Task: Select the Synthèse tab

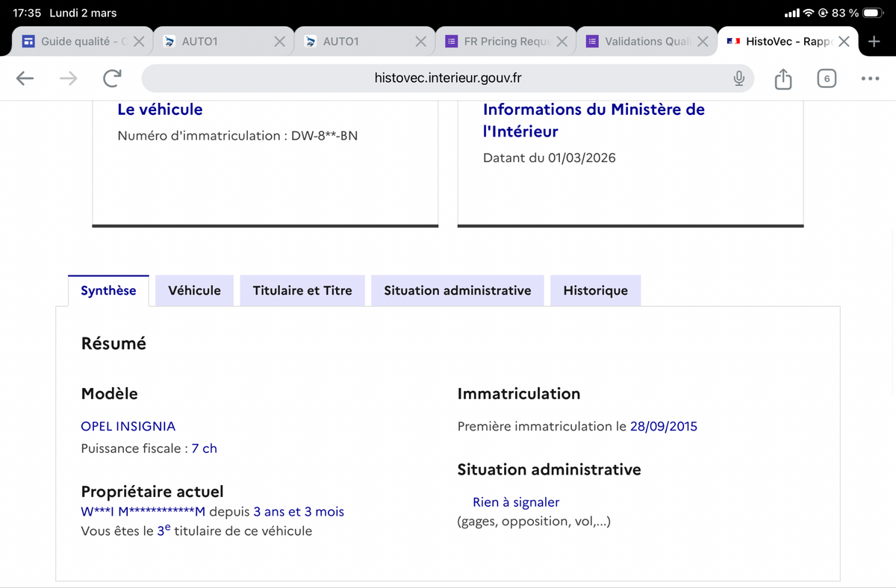Action: (108, 290)
